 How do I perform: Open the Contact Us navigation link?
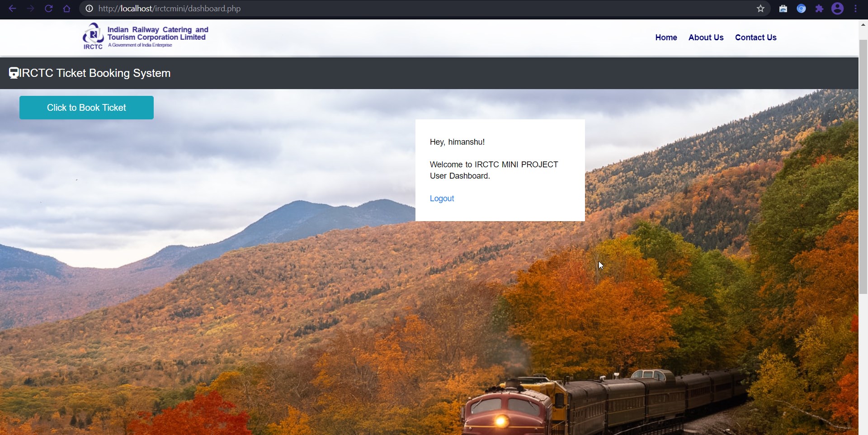[x=755, y=38]
